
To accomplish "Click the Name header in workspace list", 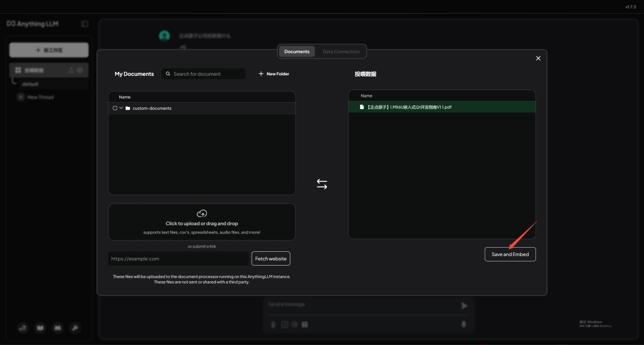I will pos(366,96).
